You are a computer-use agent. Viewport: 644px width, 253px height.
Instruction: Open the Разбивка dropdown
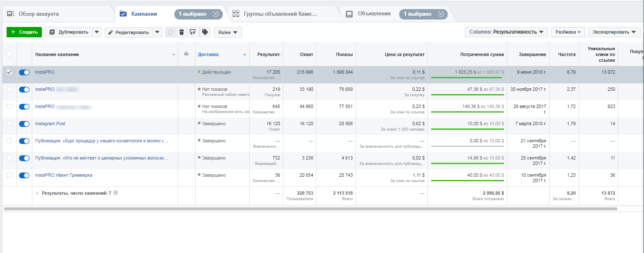coord(568,32)
